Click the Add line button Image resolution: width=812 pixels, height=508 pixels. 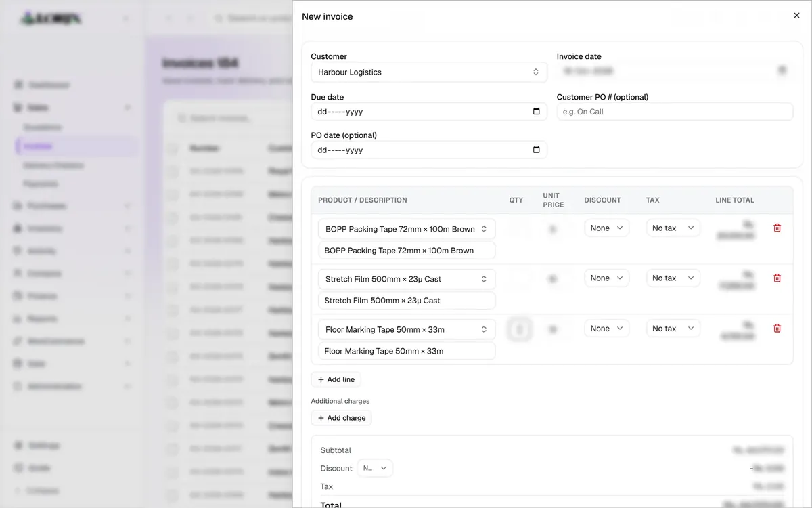(336, 379)
